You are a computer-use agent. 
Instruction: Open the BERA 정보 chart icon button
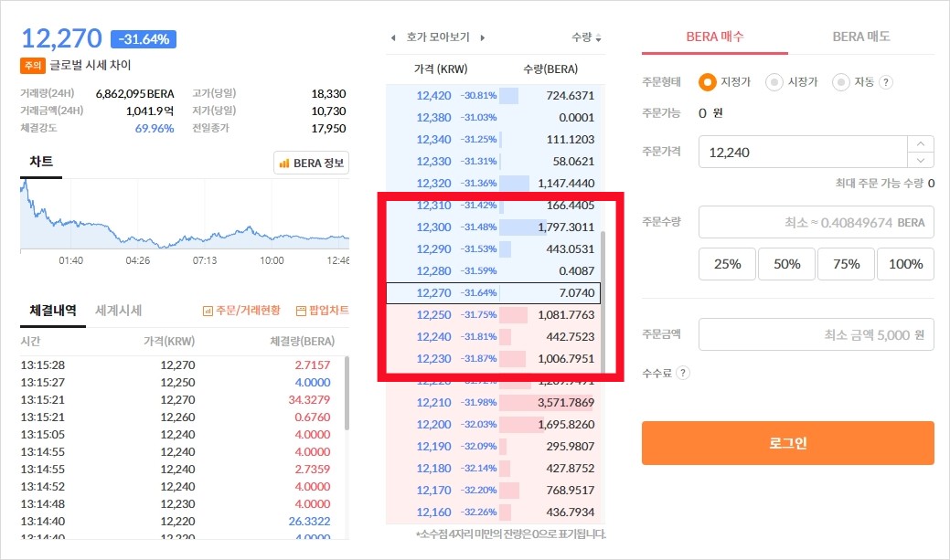point(312,163)
